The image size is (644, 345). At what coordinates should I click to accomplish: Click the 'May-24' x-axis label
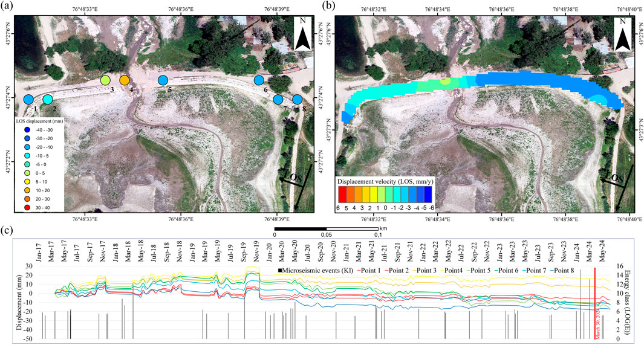tap(602, 251)
